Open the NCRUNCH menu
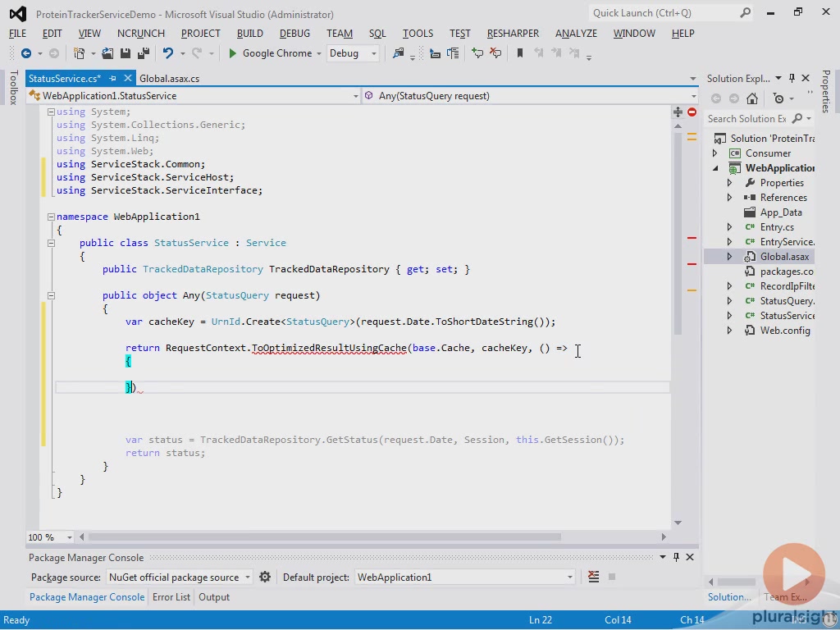840x630 pixels. coord(141,33)
